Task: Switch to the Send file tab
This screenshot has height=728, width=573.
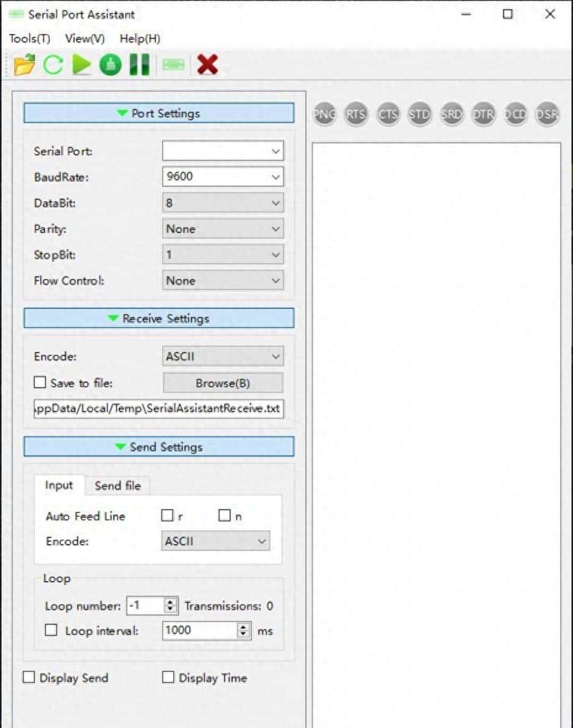Action: tap(118, 485)
